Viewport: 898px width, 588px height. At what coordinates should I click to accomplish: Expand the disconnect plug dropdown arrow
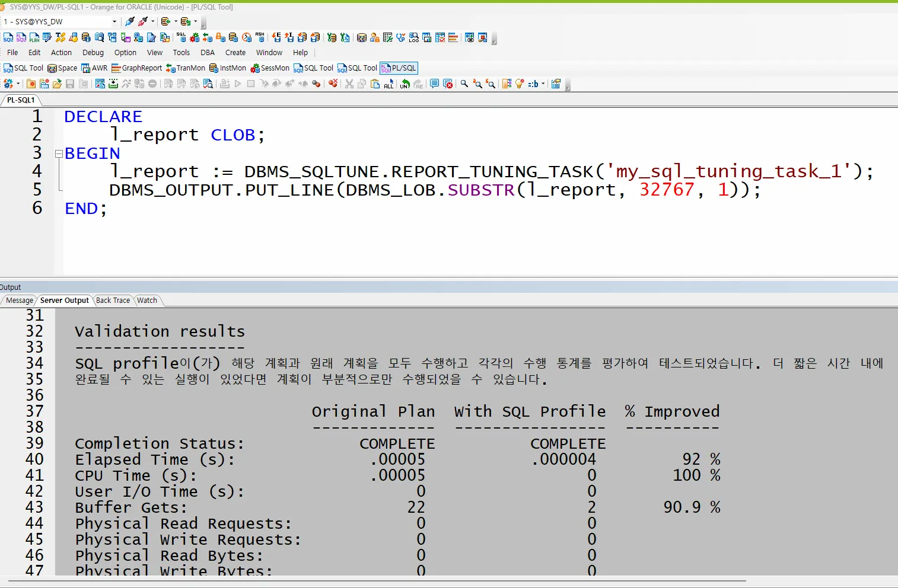153,21
